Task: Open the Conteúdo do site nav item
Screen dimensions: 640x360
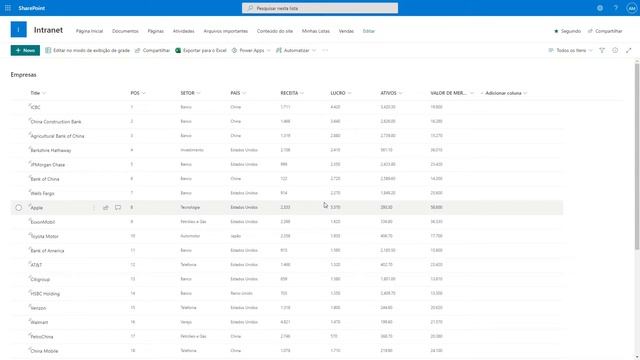Action: [275, 31]
